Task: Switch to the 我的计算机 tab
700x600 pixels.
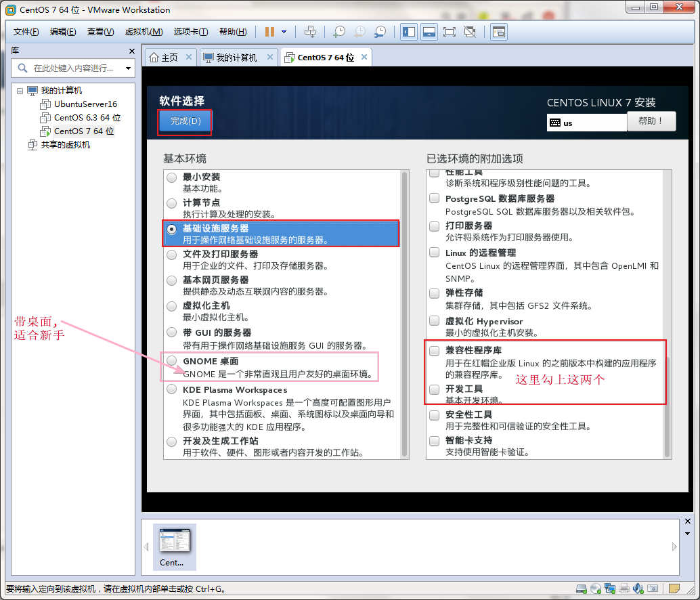Action: 236,58
